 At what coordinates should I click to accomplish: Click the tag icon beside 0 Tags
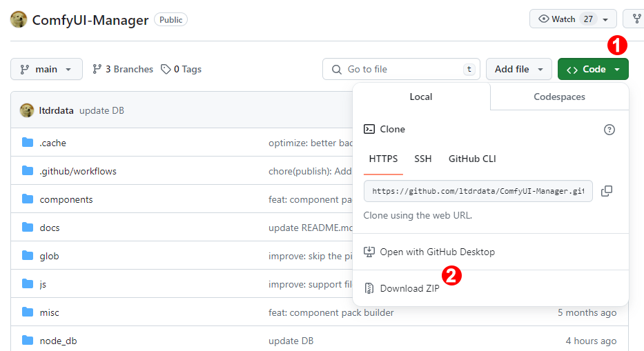point(166,70)
